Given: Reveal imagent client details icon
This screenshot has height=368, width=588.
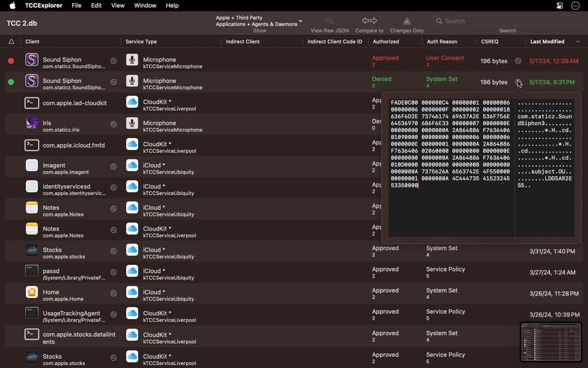Looking at the screenshot, I should pos(113,167).
